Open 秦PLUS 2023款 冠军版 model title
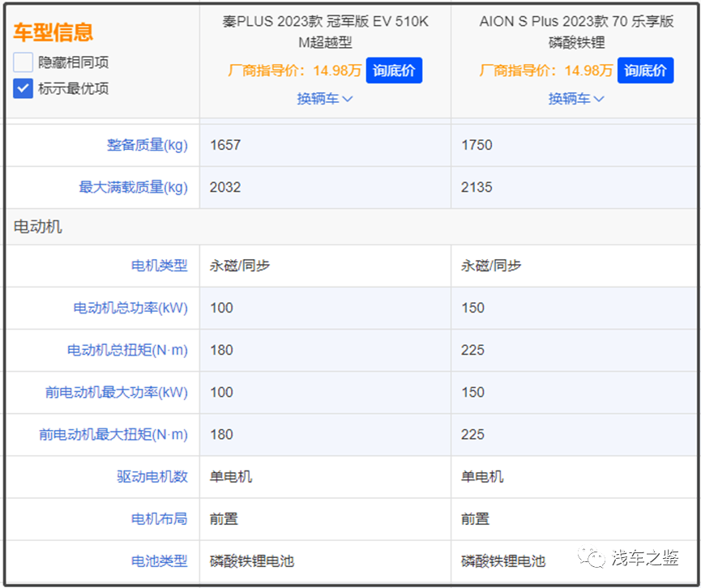This screenshot has width=701, height=588. click(x=326, y=32)
